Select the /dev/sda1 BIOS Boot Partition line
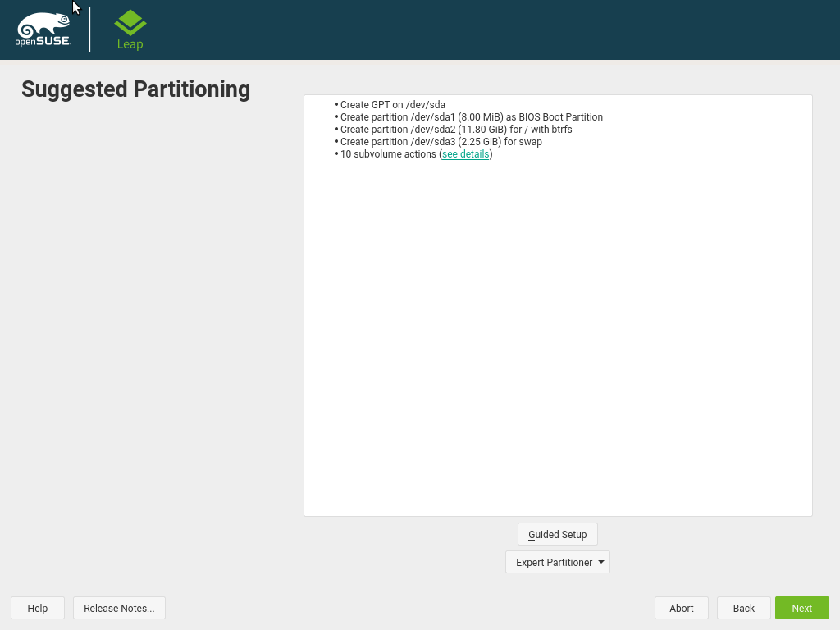Screen dimensions: 840x630 click(x=471, y=117)
